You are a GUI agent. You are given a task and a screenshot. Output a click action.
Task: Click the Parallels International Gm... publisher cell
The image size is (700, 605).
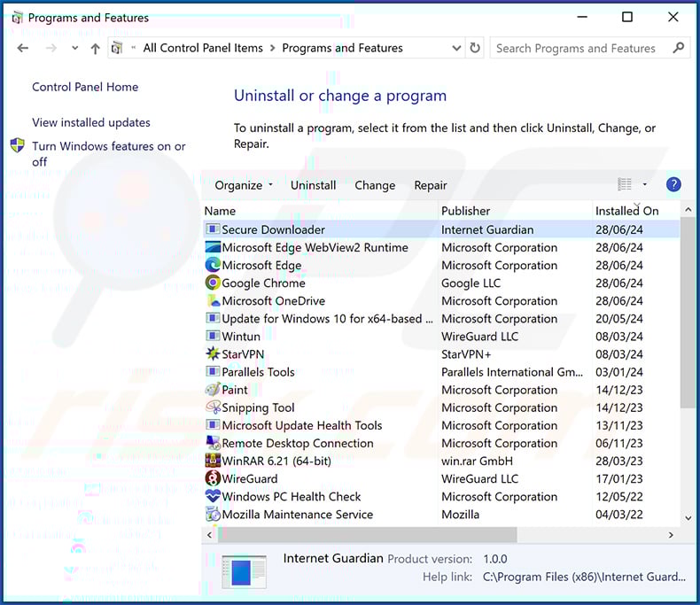[512, 372]
